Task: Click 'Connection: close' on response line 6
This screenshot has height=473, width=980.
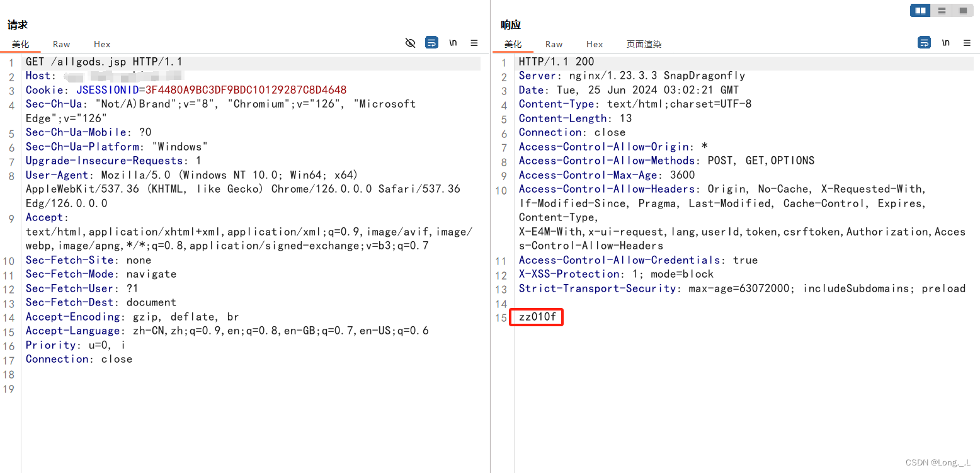Action: coord(573,132)
